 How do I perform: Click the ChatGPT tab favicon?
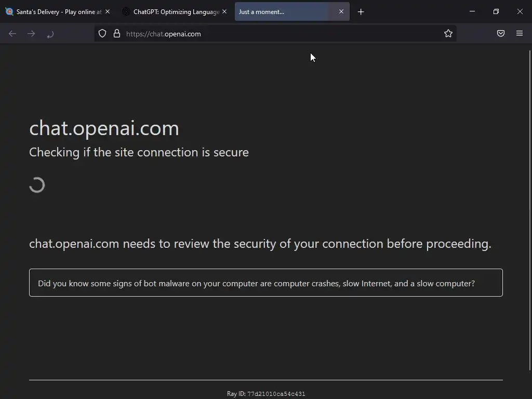126,12
